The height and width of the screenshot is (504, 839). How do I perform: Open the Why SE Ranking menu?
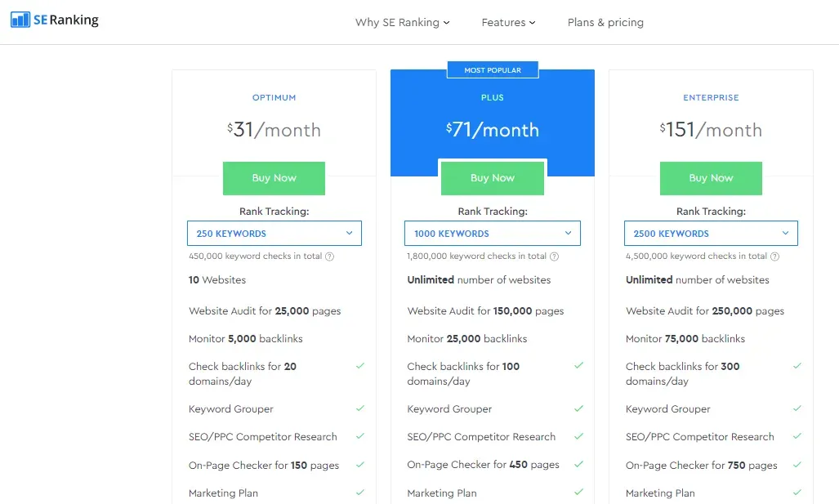coord(397,23)
